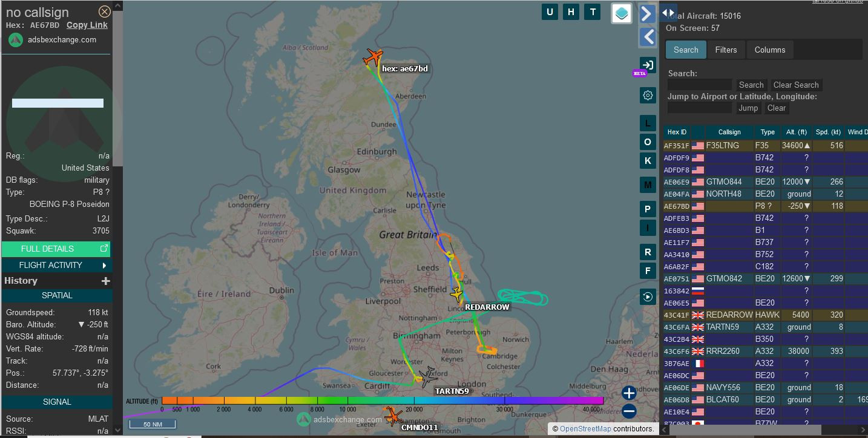The width and height of the screenshot is (868, 438).
Task: Toggle the U filter button
Action: tap(550, 11)
